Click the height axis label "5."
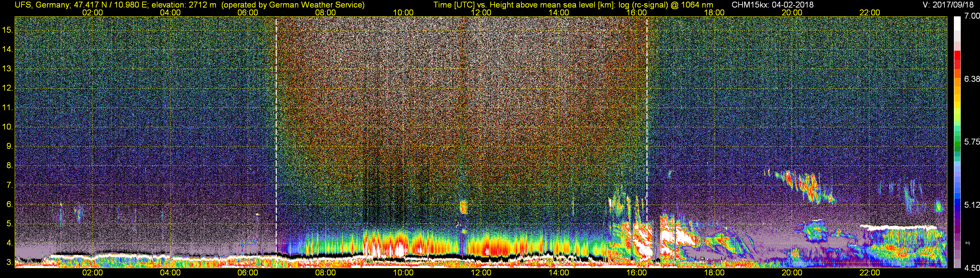Screen dimensions: 980x278 [10, 224]
